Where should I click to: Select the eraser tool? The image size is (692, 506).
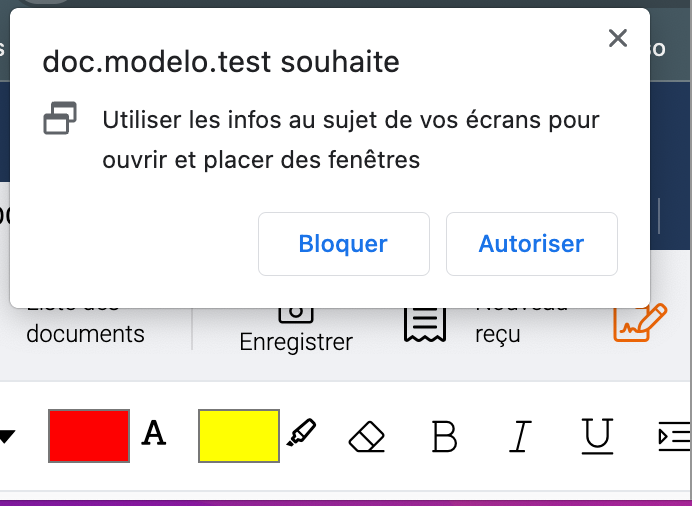pyautogui.click(x=367, y=436)
